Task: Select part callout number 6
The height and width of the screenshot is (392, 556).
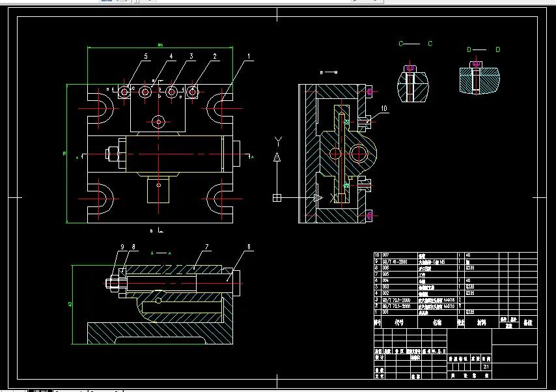Action: [249, 247]
